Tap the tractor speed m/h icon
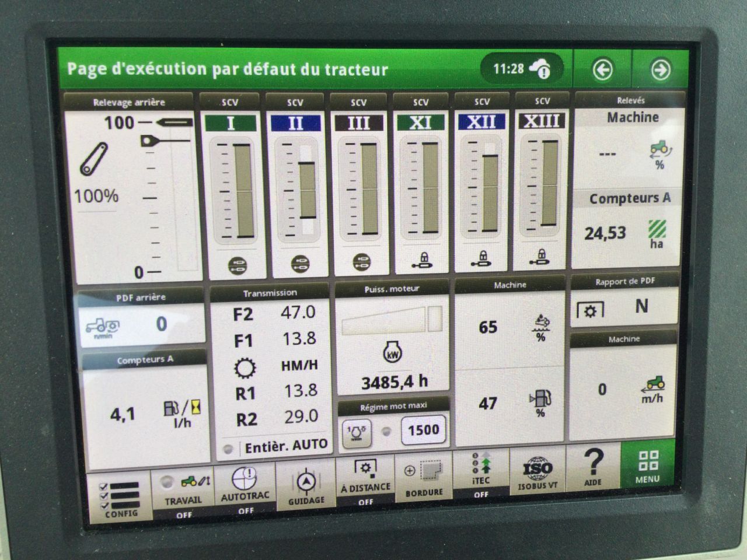This screenshot has width=747, height=560. point(653,390)
